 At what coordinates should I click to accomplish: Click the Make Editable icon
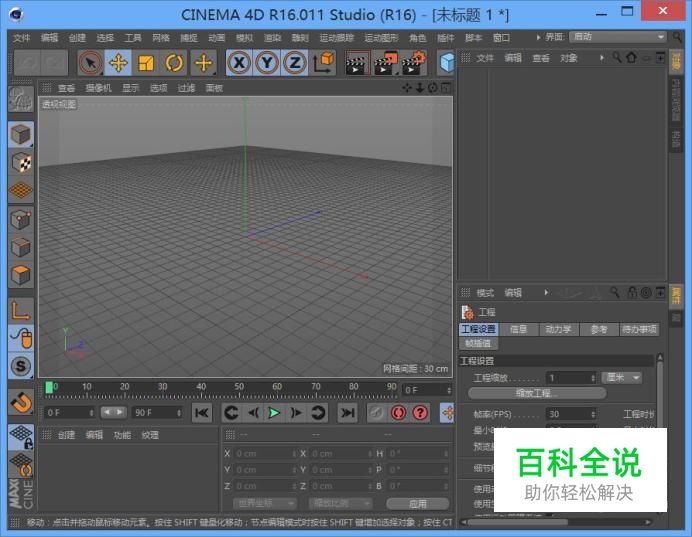tap(20, 99)
